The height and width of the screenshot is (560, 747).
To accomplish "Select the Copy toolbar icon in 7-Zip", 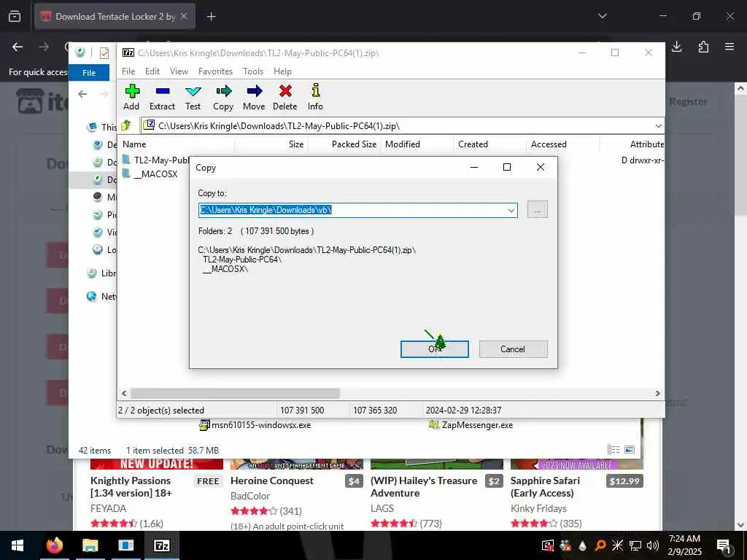I will point(223,97).
